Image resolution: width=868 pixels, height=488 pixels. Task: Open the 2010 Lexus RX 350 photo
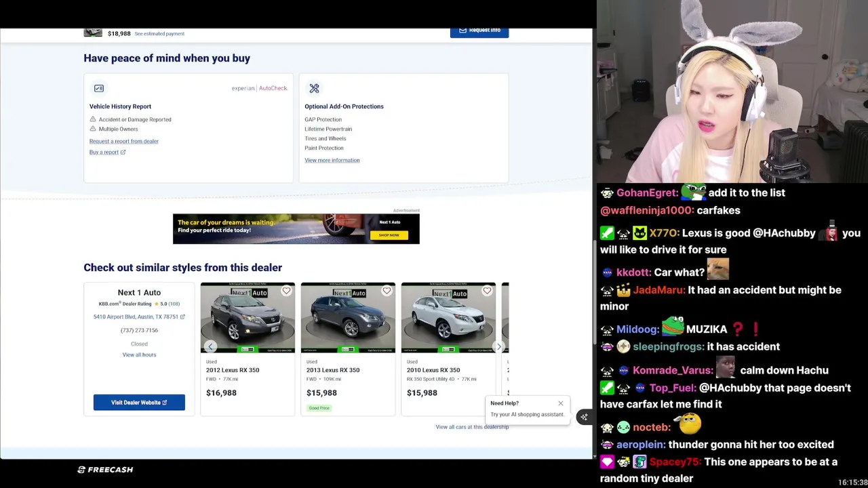click(448, 317)
